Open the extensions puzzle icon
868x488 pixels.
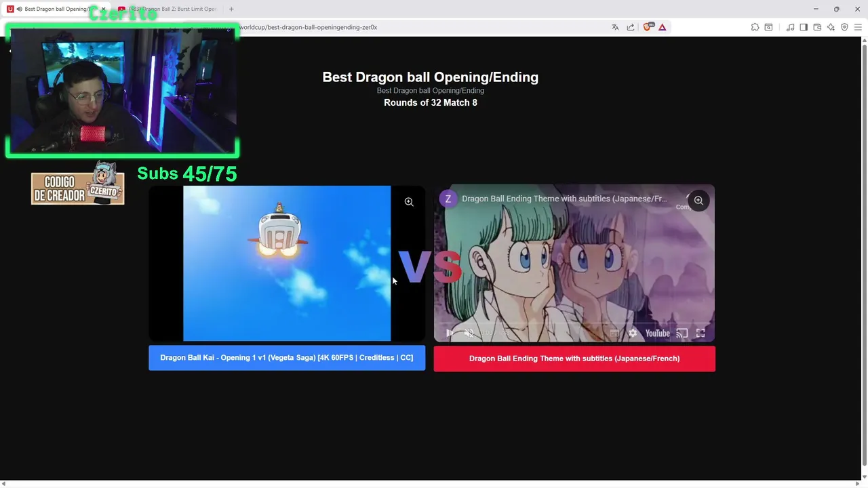pos(755,27)
